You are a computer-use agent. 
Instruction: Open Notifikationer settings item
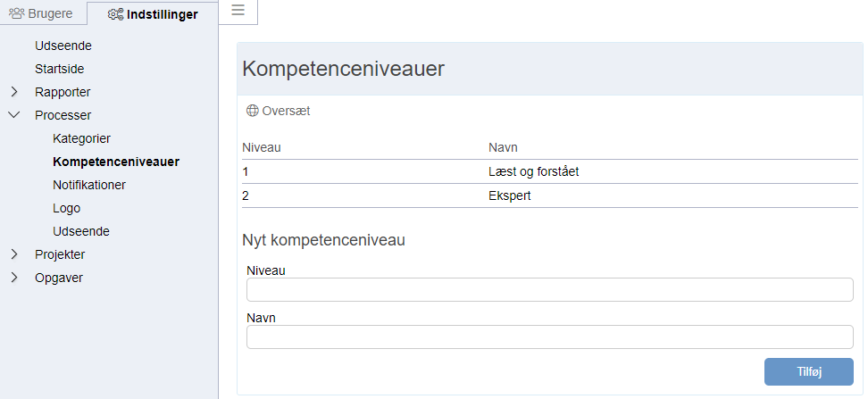89,185
